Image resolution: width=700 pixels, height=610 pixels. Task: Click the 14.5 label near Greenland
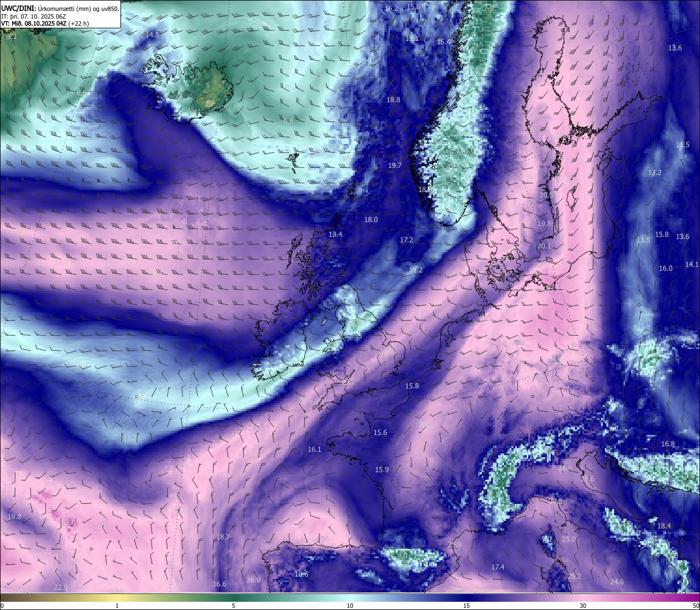click(152, 34)
